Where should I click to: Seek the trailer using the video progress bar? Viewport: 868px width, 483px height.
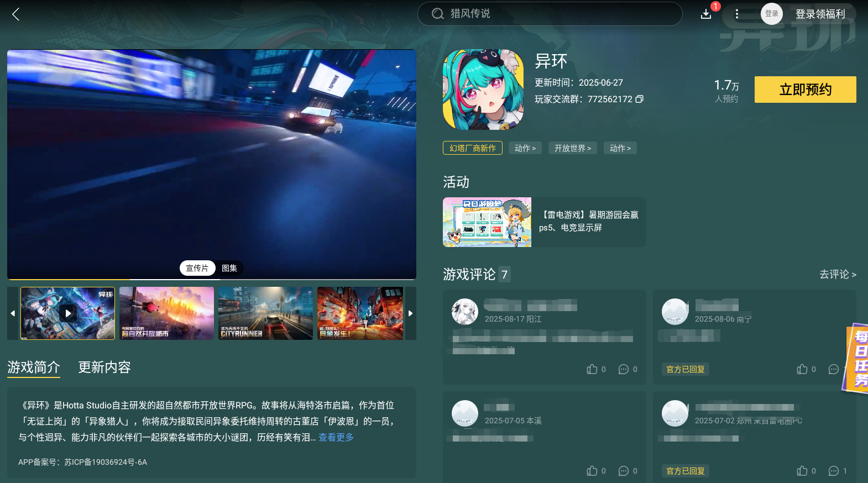[x=212, y=279]
